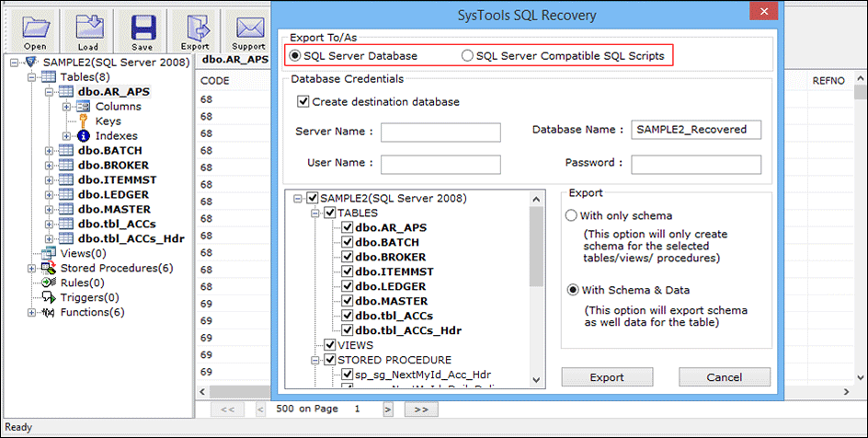This screenshot has width=868, height=438.
Task: Expand the Indexes node
Action: pos(66,135)
